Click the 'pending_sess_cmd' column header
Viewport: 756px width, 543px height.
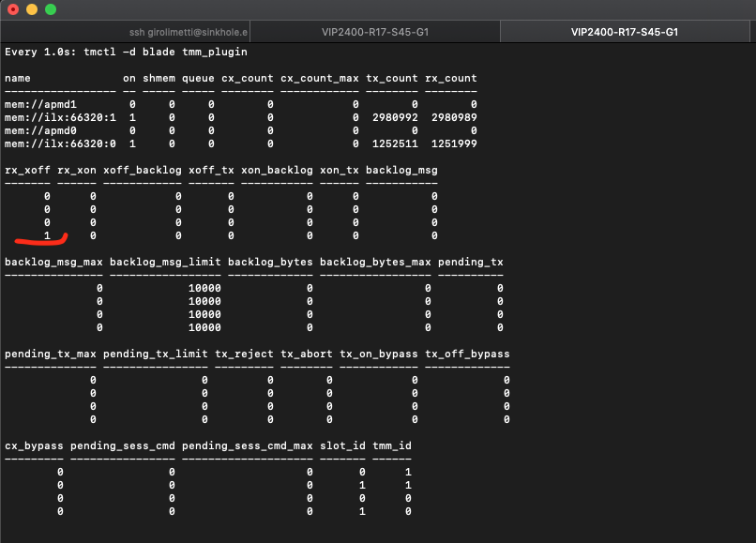point(123,446)
